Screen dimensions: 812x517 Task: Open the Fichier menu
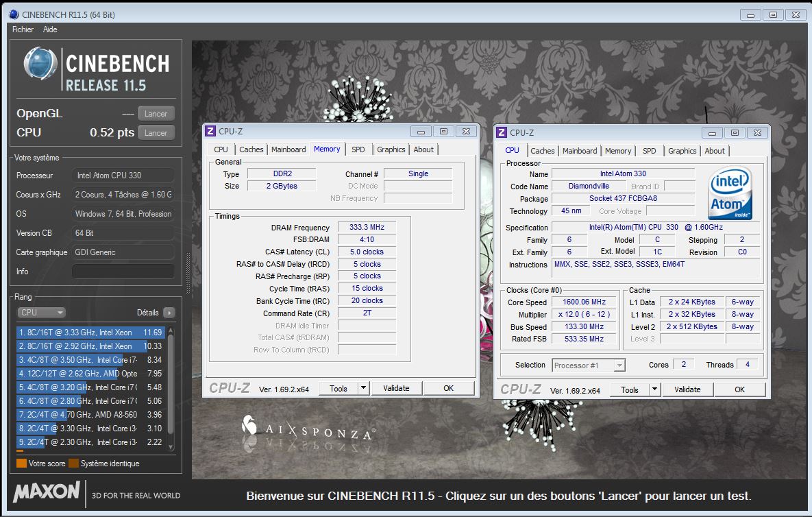(23, 29)
